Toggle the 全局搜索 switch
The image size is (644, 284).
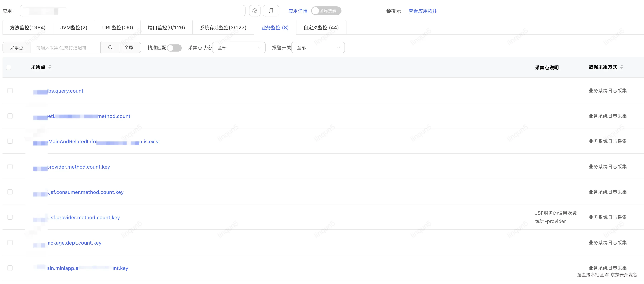point(326,11)
